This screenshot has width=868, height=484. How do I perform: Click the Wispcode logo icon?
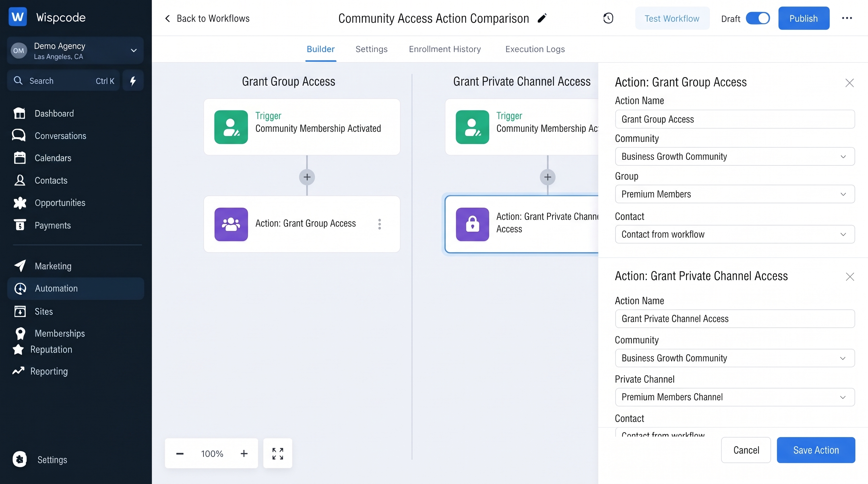(18, 16)
